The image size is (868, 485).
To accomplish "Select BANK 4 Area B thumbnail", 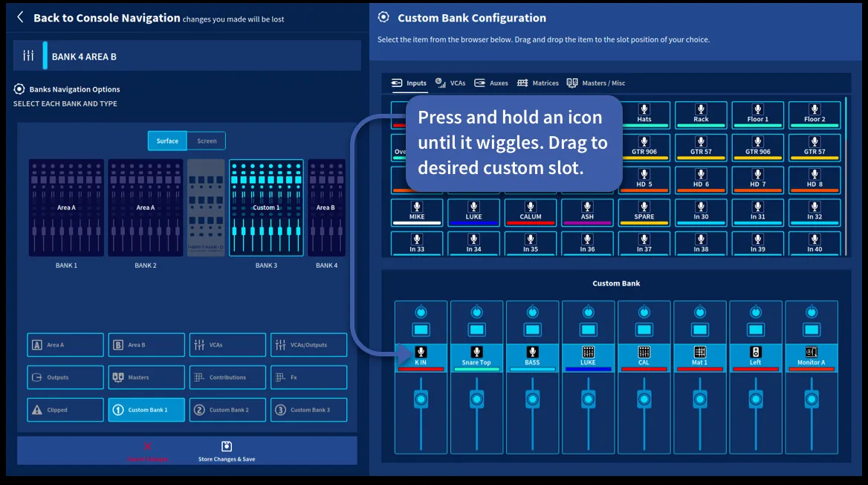I will click(326, 208).
